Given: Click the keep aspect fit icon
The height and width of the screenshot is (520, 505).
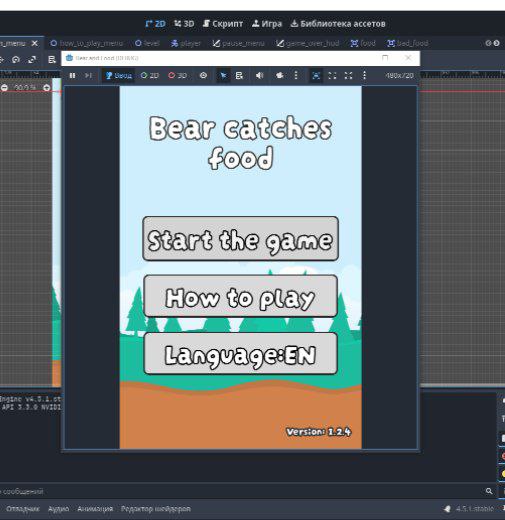Looking at the screenshot, I should tap(332, 76).
